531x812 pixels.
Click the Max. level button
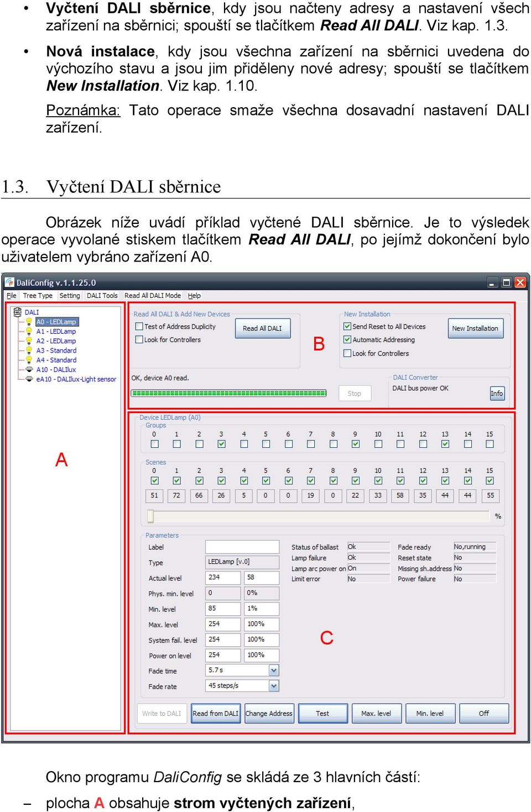376,714
